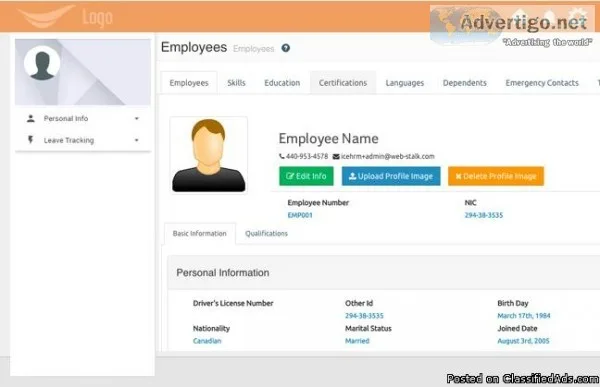Click the Nationality value Canadian
Viewport: 600px width, 387px height.
207,341
